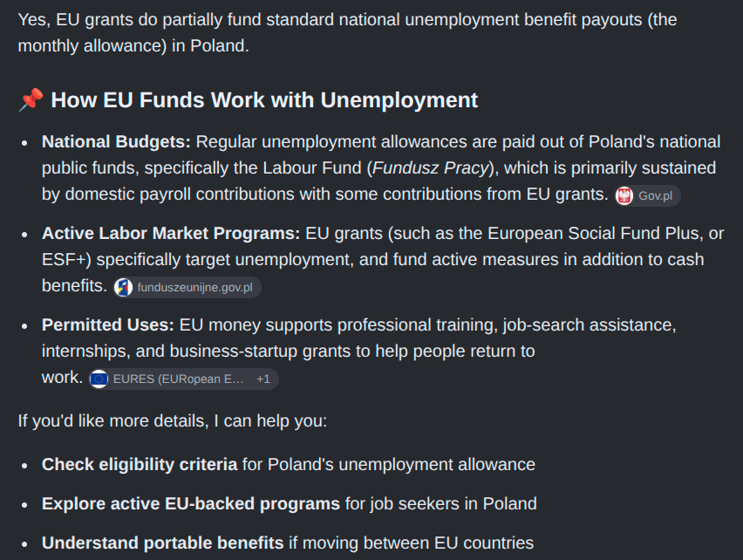Click the 'If you'd like more details' line
The width and height of the screenshot is (743, 560).
173,420
